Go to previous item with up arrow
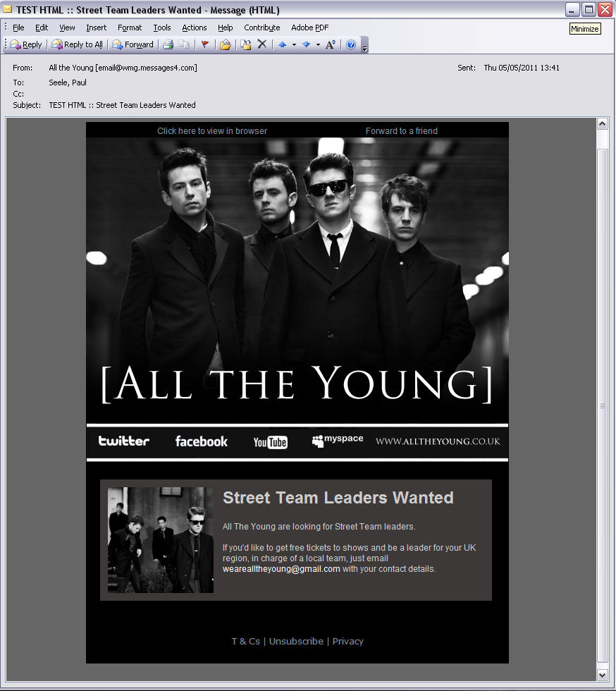 (283, 44)
